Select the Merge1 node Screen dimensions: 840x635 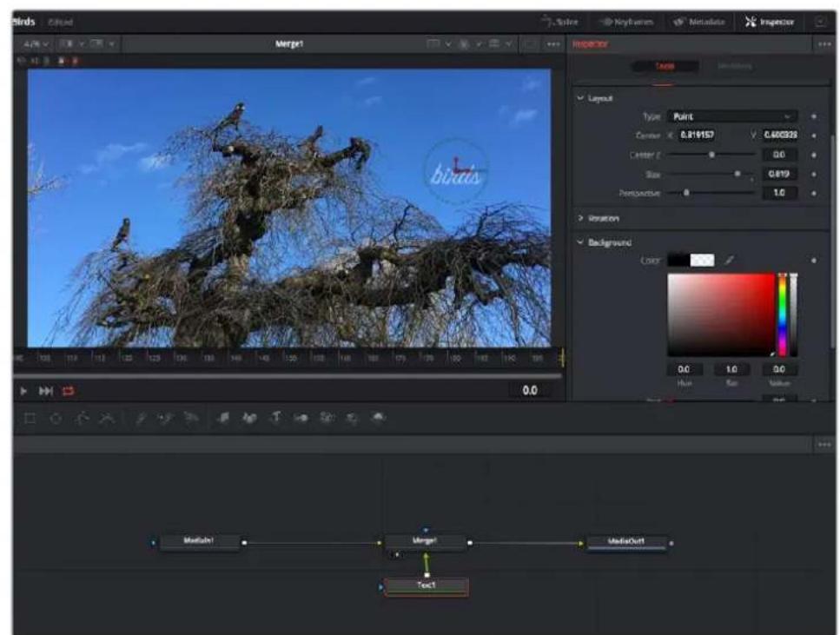tap(426, 542)
